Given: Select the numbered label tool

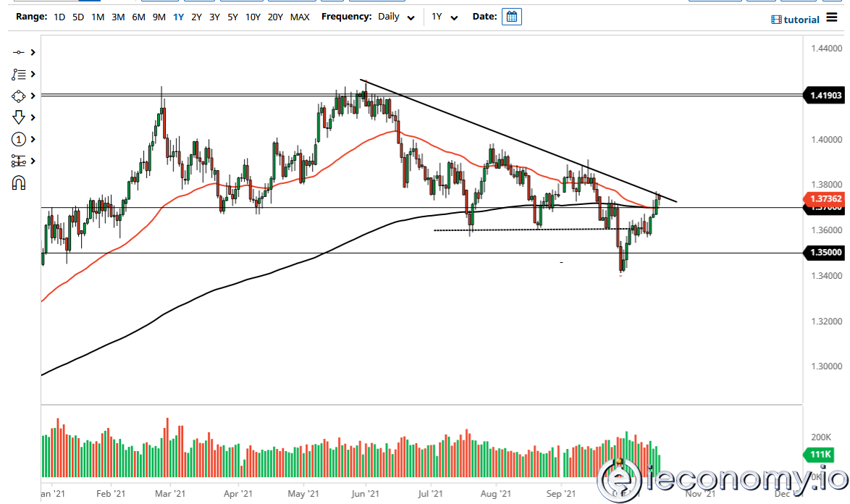Looking at the screenshot, I should click(18, 139).
